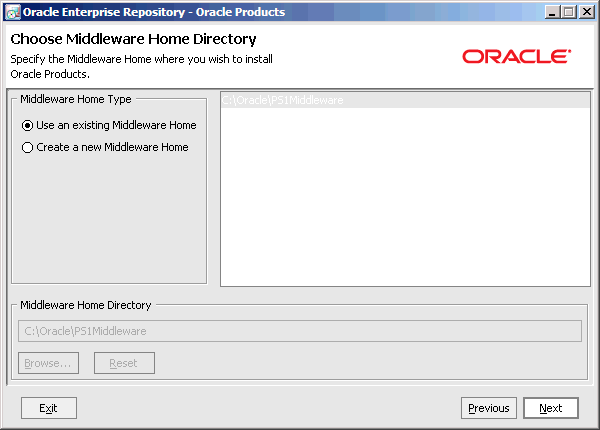
Task: Proceed with the Next button
Action: 551,408
